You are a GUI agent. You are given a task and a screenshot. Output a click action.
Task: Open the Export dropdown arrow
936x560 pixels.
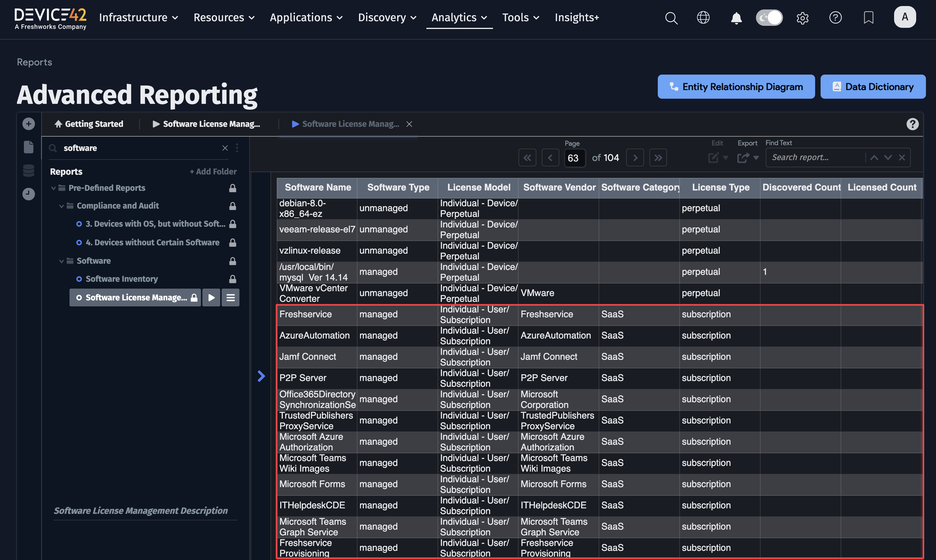756,158
